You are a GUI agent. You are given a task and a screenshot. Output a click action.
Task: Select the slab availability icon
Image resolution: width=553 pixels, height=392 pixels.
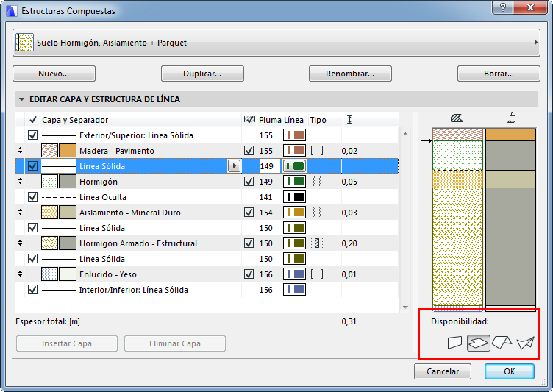tap(478, 343)
